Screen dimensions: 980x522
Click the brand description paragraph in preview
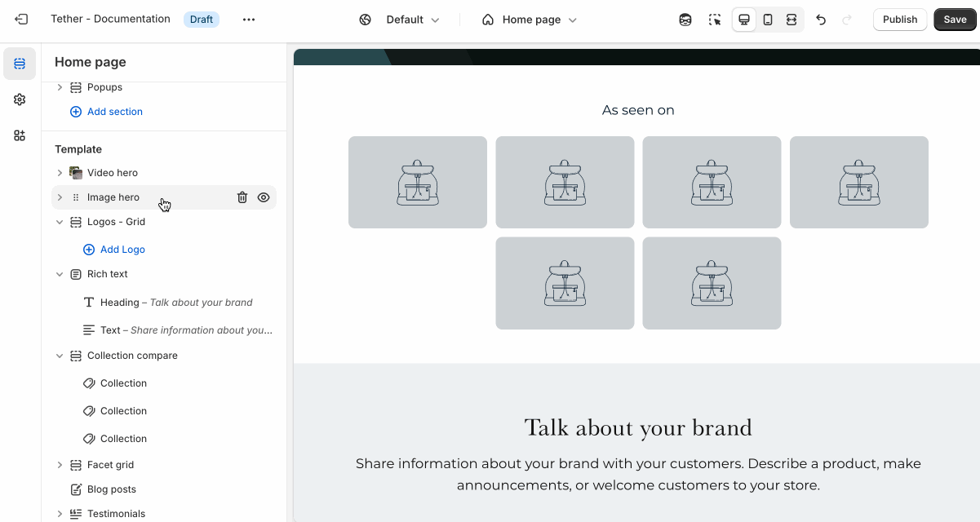pyautogui.click(x=638, y=475)
